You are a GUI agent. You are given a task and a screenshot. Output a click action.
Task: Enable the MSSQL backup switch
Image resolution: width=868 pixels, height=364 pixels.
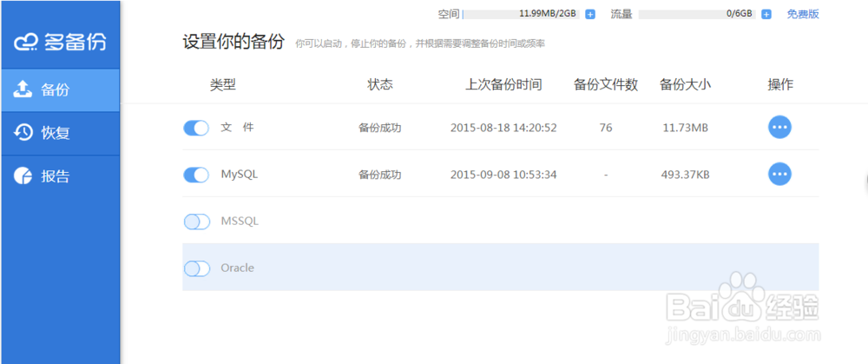tap(196, 222)
